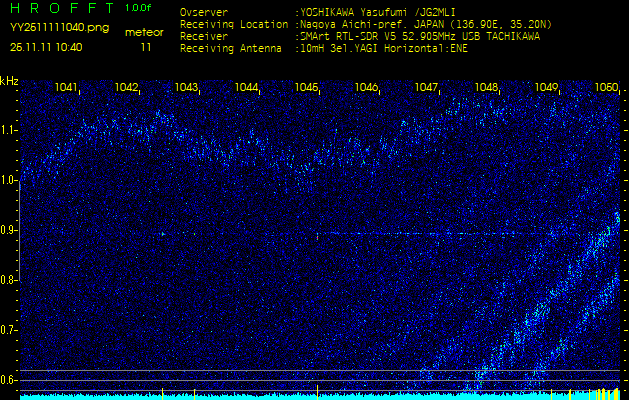Screen dimensions: 629x400
Task: Select the YY2511111040.png file name
Action: tap(59, 28)
